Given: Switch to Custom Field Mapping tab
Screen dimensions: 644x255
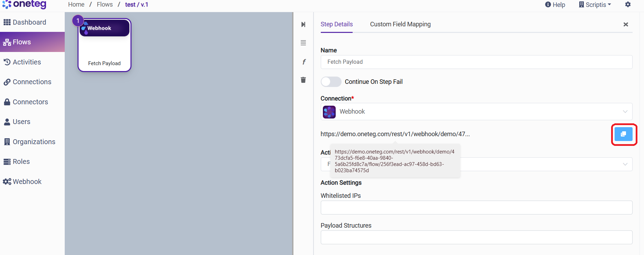Looking at the screenshot, I should [x=400, y=24].
